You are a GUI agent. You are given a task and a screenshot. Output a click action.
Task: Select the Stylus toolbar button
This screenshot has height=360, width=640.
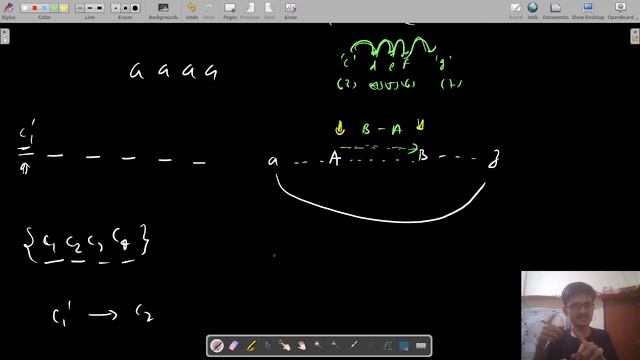pyautogui.click(x=8, y=10)
